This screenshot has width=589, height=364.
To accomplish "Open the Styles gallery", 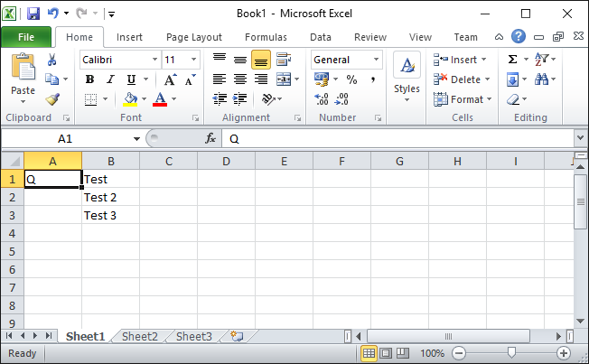I will (x=407, y=78).
